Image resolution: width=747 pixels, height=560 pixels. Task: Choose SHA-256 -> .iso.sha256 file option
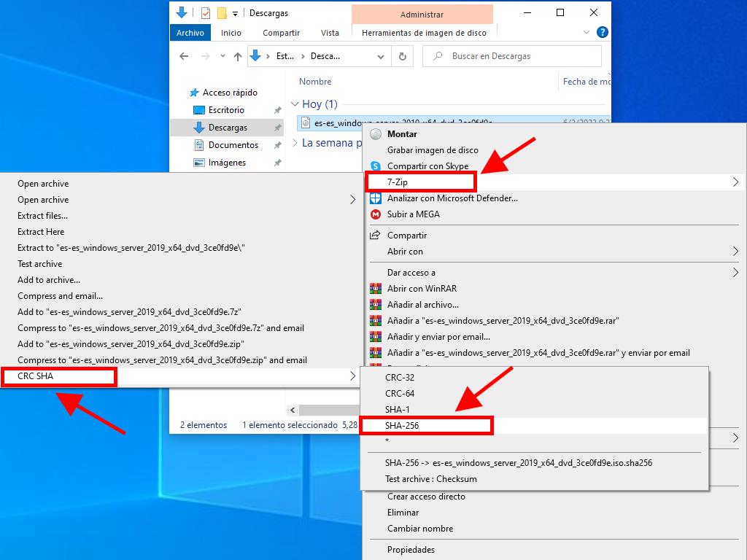tap(534, 463)
